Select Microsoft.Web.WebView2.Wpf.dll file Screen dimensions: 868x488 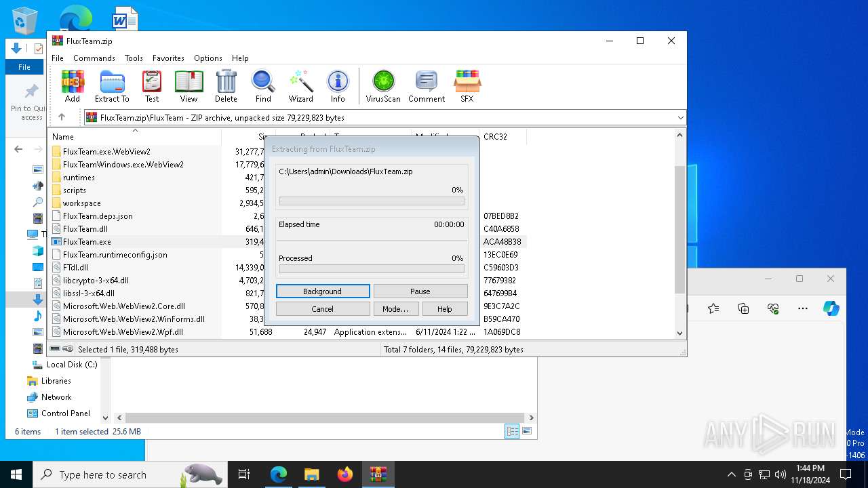coord(123,332)
